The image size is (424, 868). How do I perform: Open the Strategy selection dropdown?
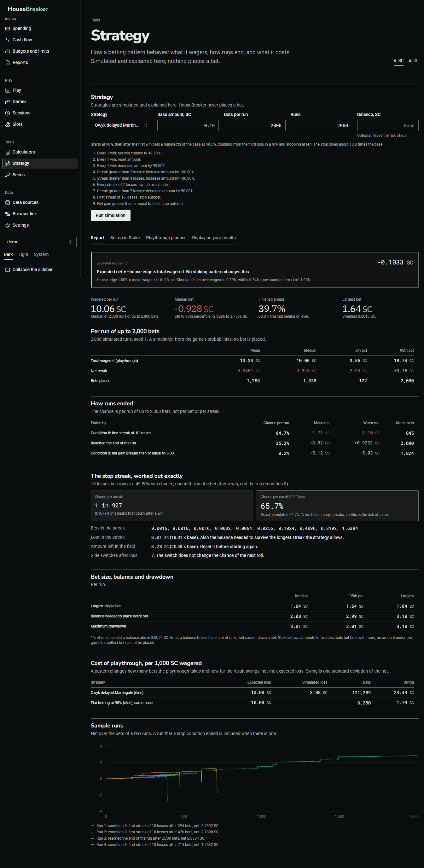point(121,125)
